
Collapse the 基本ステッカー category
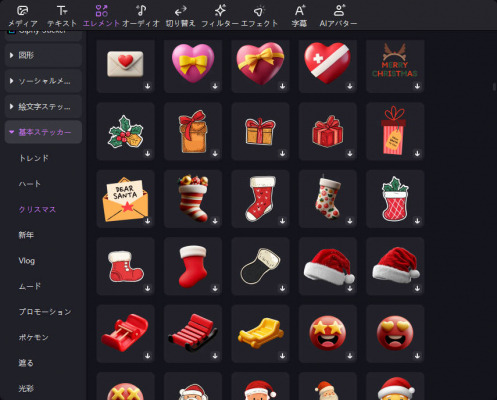coord(43,132)
